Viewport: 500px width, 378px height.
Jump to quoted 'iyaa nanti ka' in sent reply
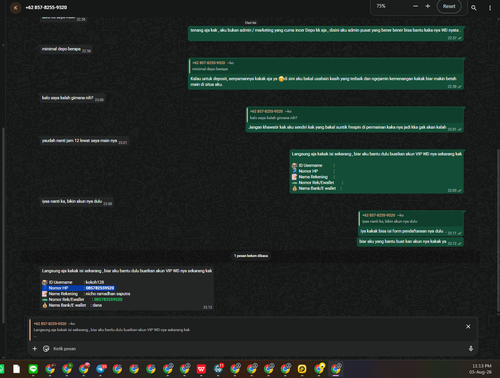(x=411, y=218)
